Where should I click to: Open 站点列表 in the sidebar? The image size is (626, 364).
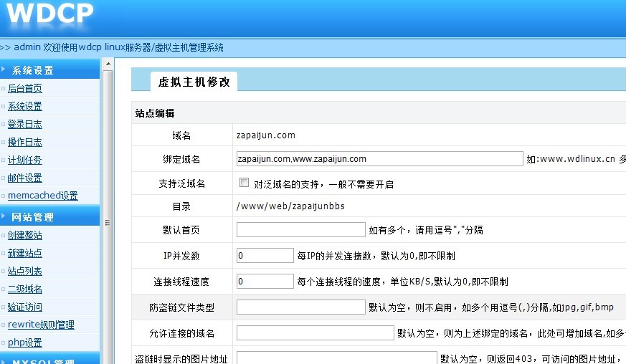[x=25, y=272]
